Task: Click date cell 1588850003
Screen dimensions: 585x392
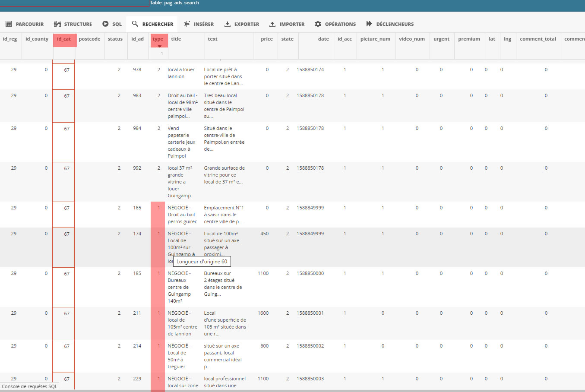Action: pyautogui.click(x=310, y=379)
